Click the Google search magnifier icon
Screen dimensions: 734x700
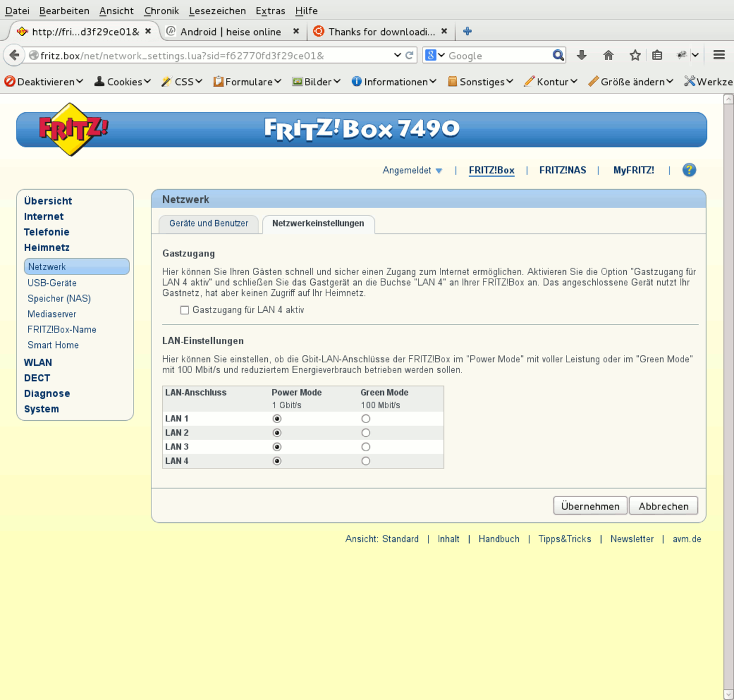point(558,55)
